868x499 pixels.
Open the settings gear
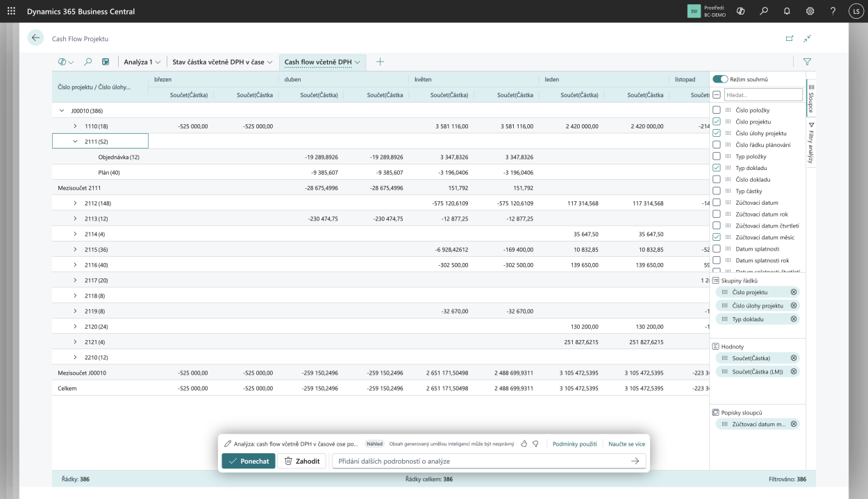[810, 11]
